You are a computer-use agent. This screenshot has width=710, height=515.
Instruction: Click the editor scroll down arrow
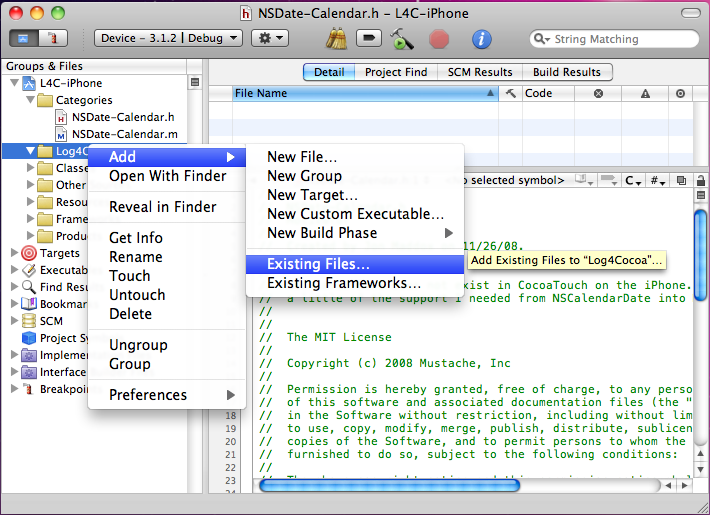[x=700, y=469]
